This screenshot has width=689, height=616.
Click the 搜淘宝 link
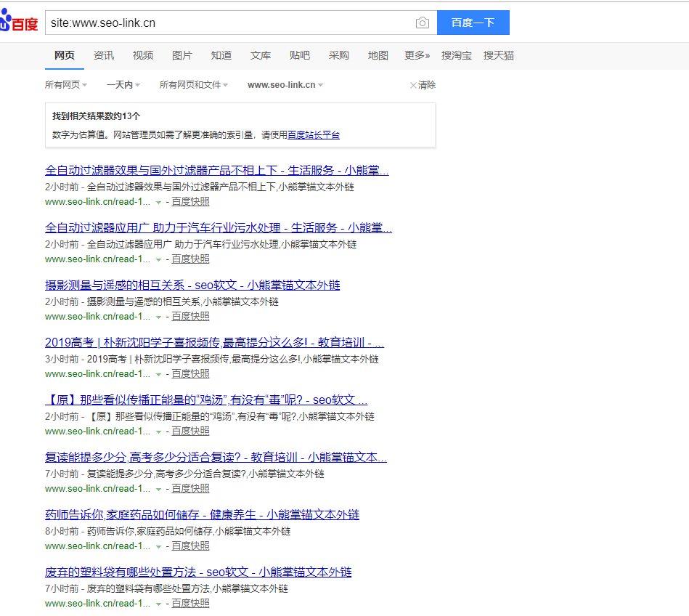[457, 55]
